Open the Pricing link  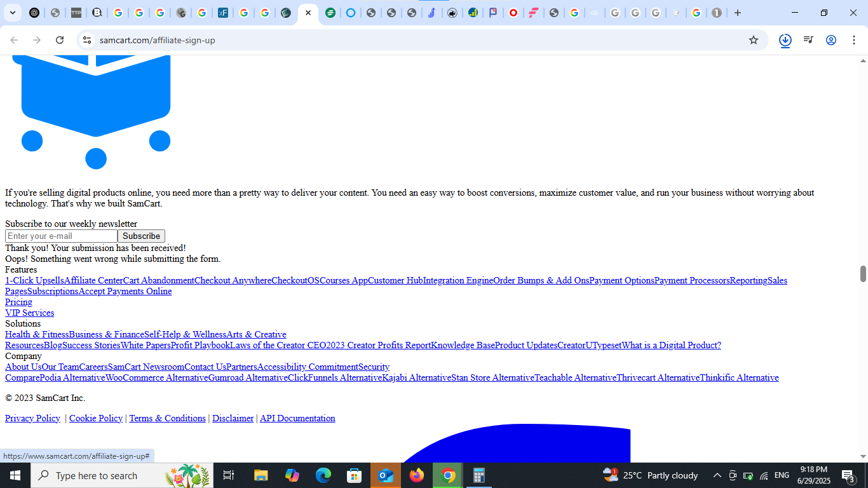tap(18, 302)
